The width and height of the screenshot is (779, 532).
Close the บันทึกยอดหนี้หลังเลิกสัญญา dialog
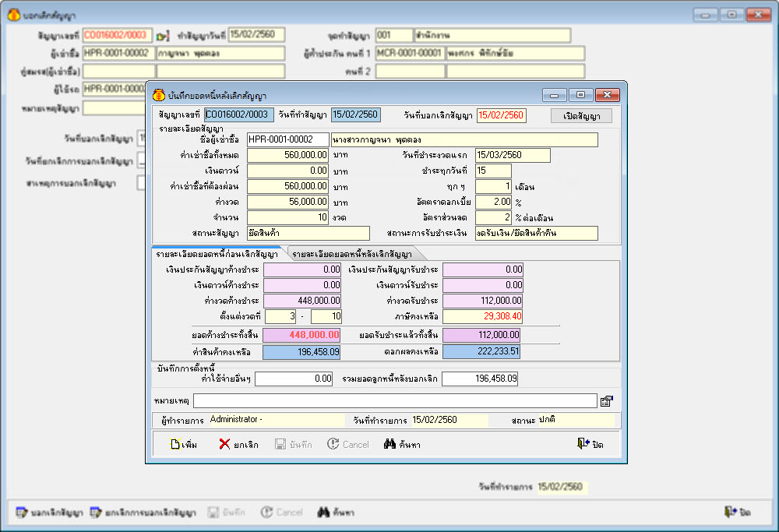607,95
